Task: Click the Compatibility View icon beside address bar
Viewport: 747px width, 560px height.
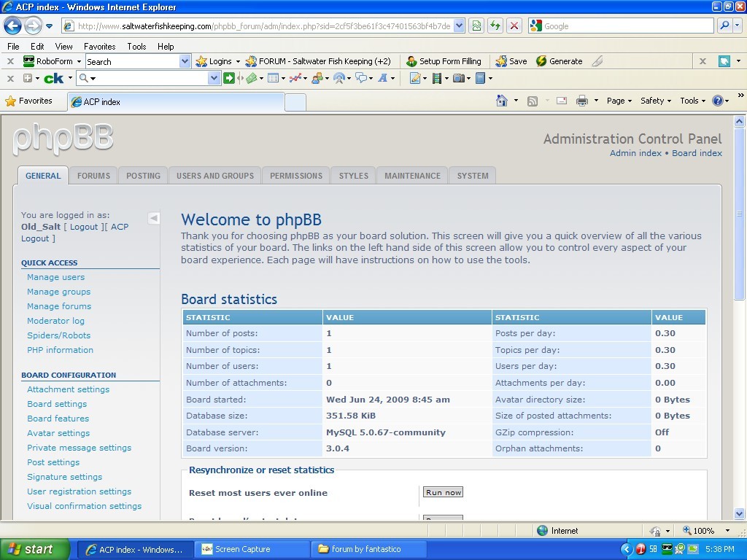Action: (x=476, y=26)
